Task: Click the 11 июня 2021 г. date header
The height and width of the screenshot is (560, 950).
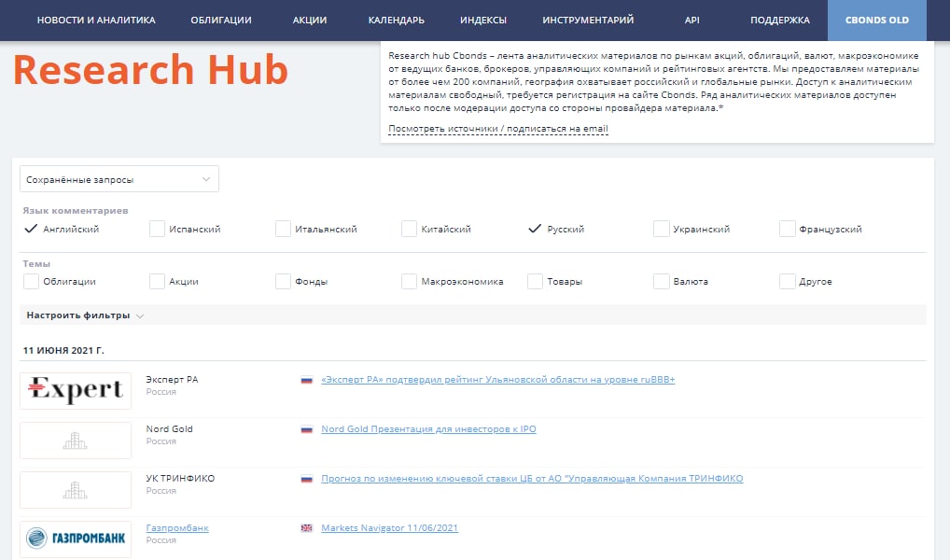Action: click(63, 350)
